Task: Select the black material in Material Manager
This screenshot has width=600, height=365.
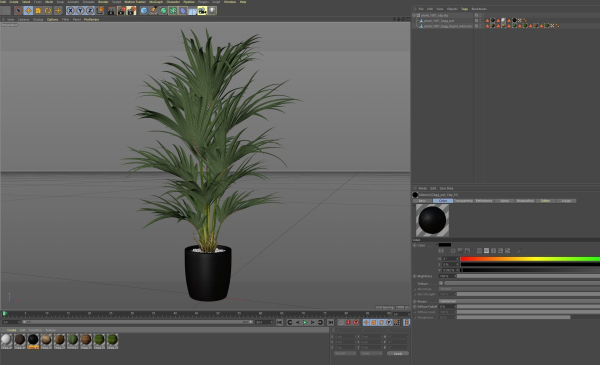Action: tap(33, 341)
